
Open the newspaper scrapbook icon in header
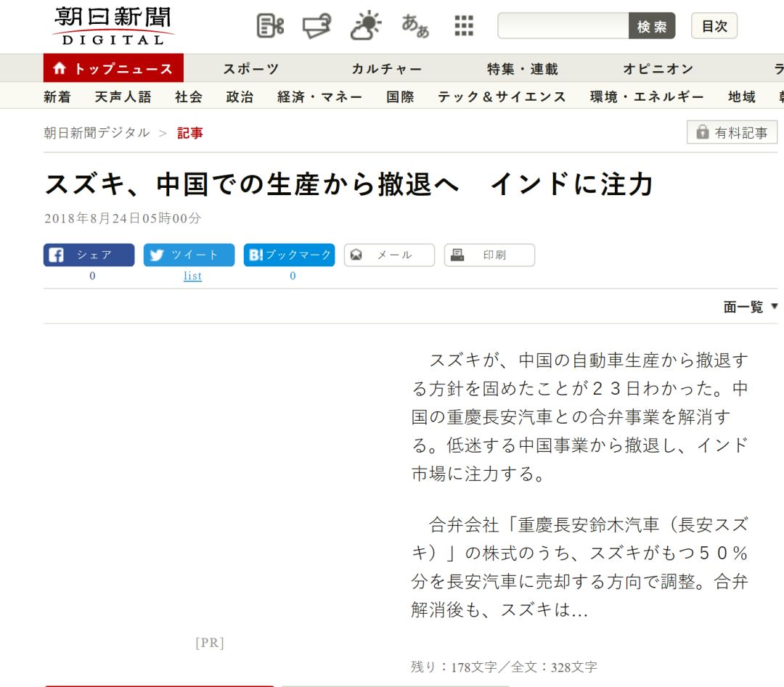click(x=270, y=25)
